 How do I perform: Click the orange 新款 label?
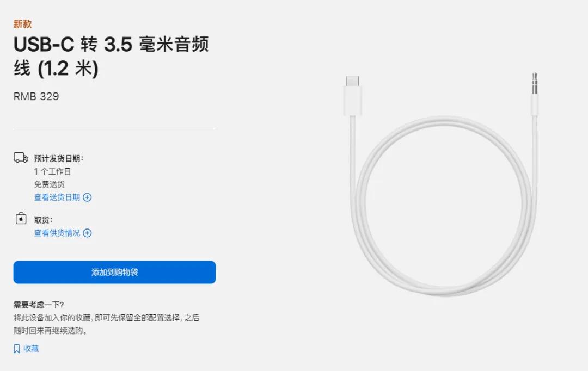point(22,24)
